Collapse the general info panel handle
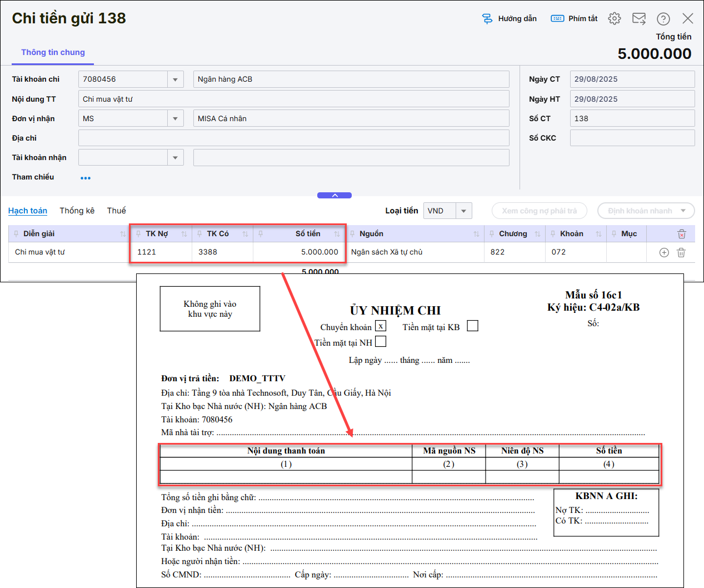 click(x=334, y=196)
